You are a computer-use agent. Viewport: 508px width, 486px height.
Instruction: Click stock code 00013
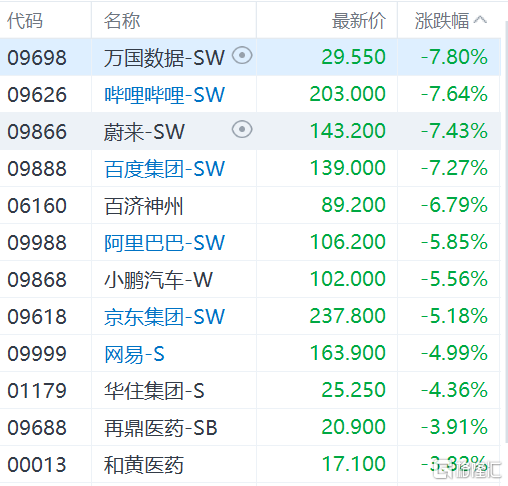click(37, 465)
